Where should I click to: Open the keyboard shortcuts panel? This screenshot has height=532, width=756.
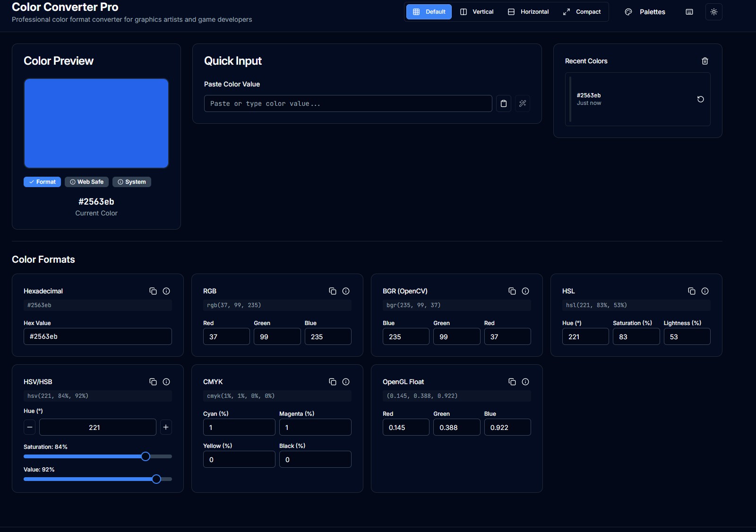coord(688,12)
